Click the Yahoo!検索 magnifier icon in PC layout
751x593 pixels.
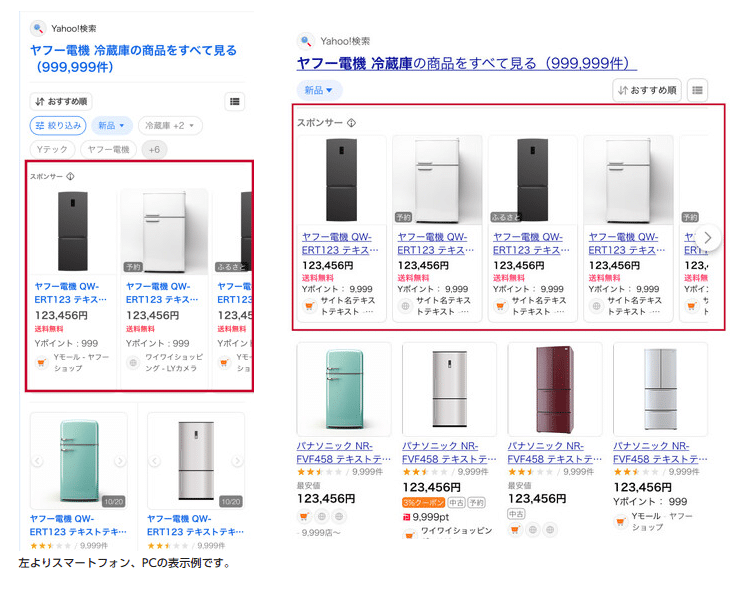pyautogui.click(x=306, y=41)
